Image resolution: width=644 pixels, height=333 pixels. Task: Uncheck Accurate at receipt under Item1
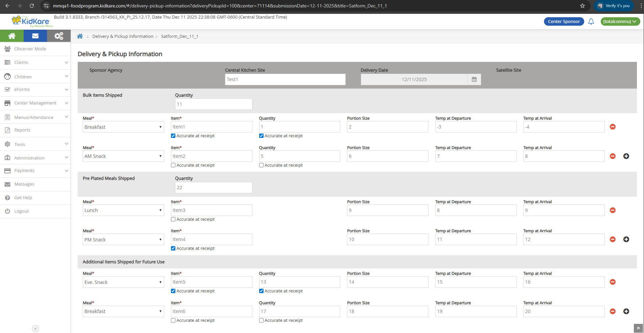[173, 136]
